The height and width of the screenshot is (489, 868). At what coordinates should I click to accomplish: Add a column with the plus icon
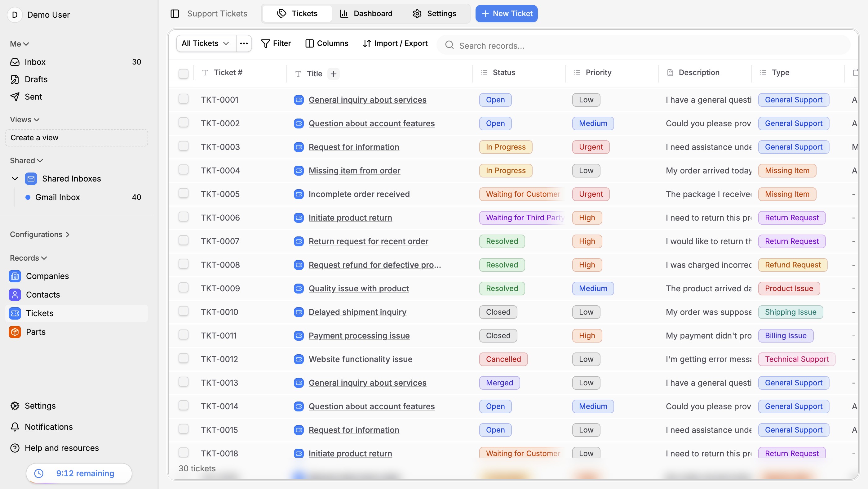pyautogui.click(x=333, y=74)
